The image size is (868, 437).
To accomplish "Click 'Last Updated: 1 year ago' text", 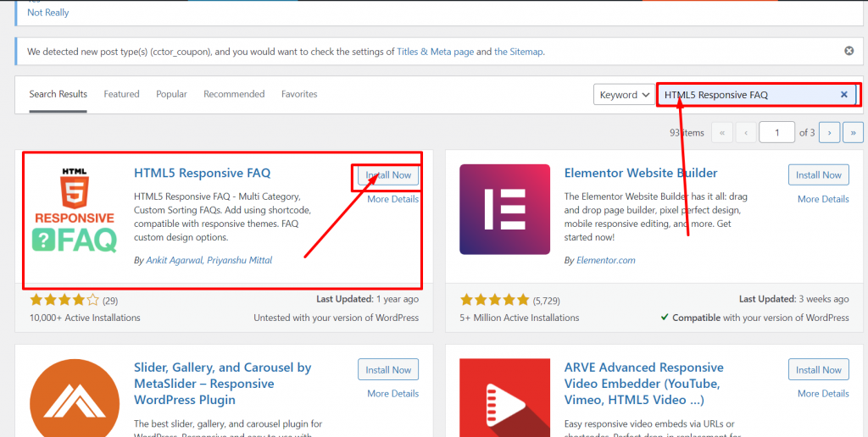I will (x=368, y=299).
